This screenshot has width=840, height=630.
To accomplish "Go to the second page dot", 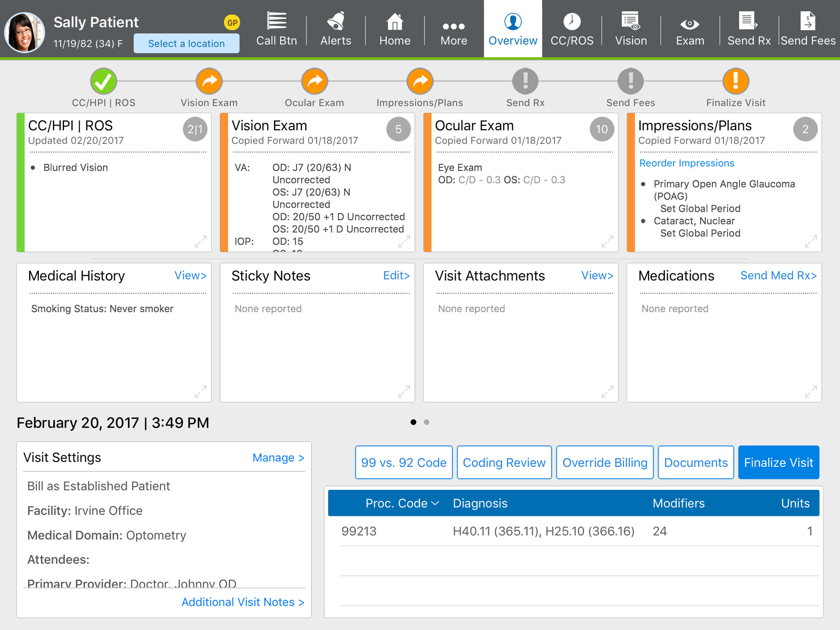I will [426, 422].
